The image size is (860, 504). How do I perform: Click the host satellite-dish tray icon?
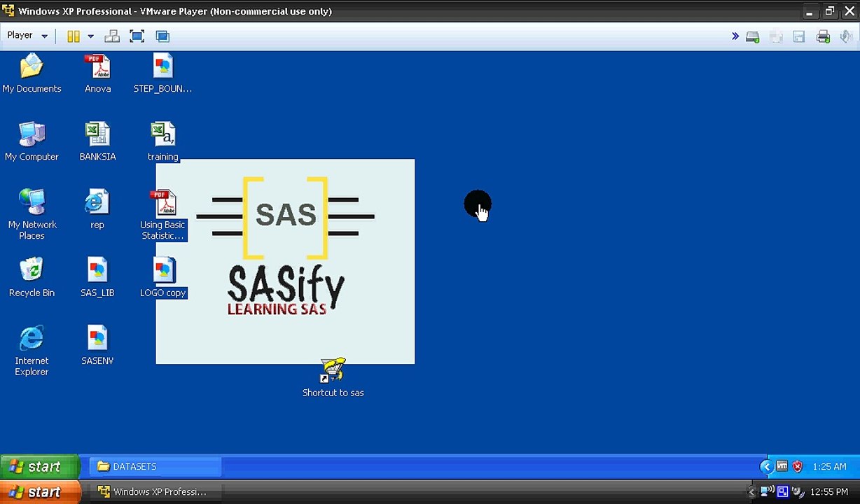pos(797,491)
